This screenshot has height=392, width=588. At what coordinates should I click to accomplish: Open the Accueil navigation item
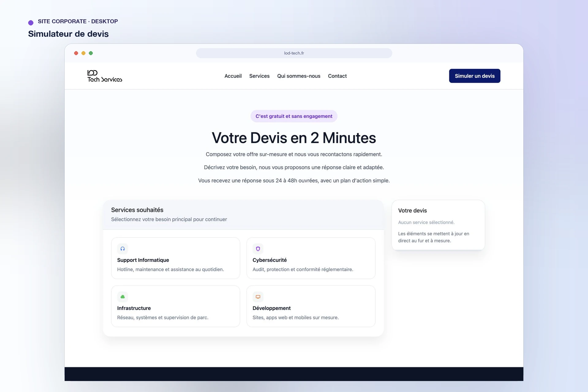click(233, 76)
